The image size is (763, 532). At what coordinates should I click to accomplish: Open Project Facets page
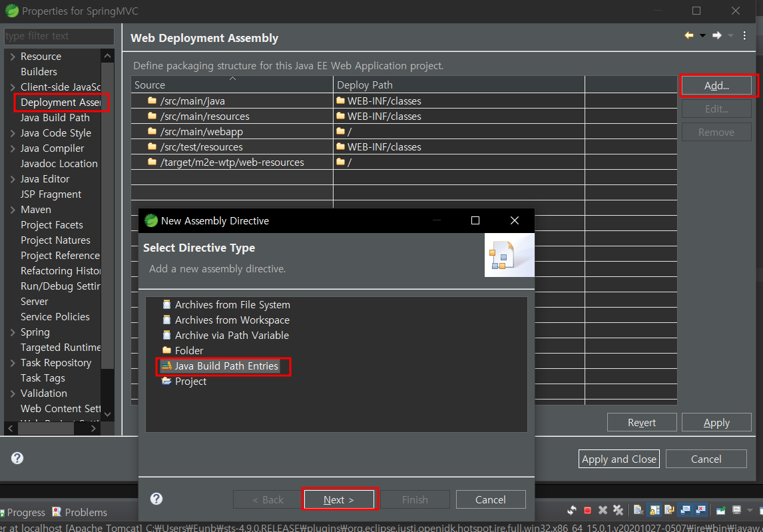point(51,225)
